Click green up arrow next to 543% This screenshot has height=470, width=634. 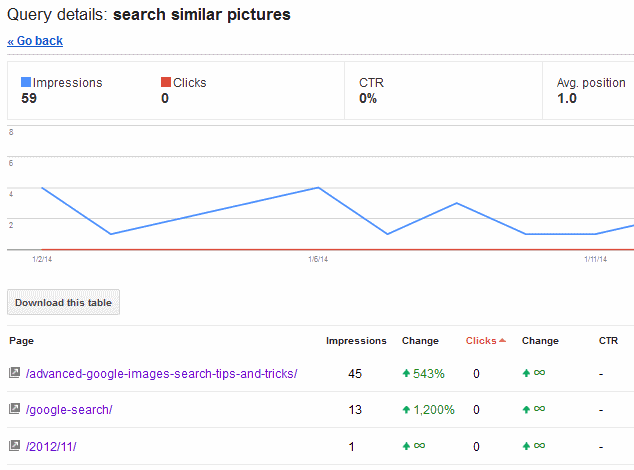[406, 373]
